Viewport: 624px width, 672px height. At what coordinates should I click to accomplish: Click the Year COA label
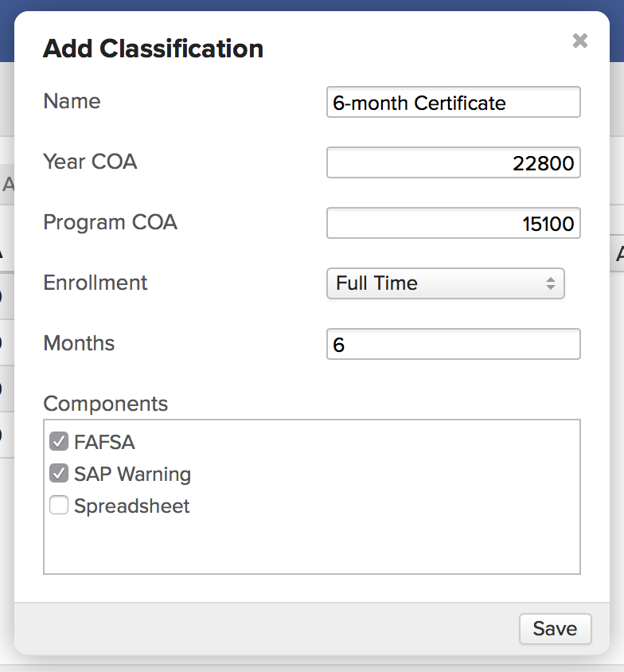[x=90, y=162]
